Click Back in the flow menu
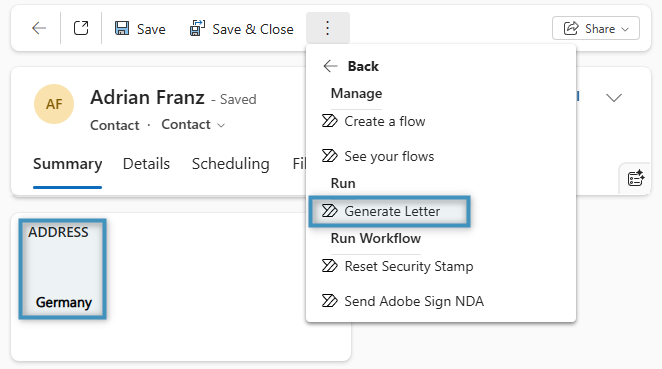662x369 pixels. coord(351,66)
